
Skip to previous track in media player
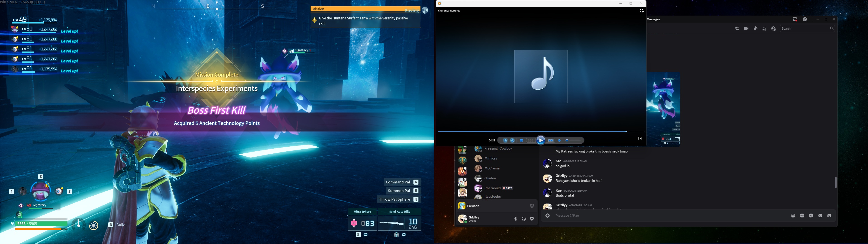[530, 141]
